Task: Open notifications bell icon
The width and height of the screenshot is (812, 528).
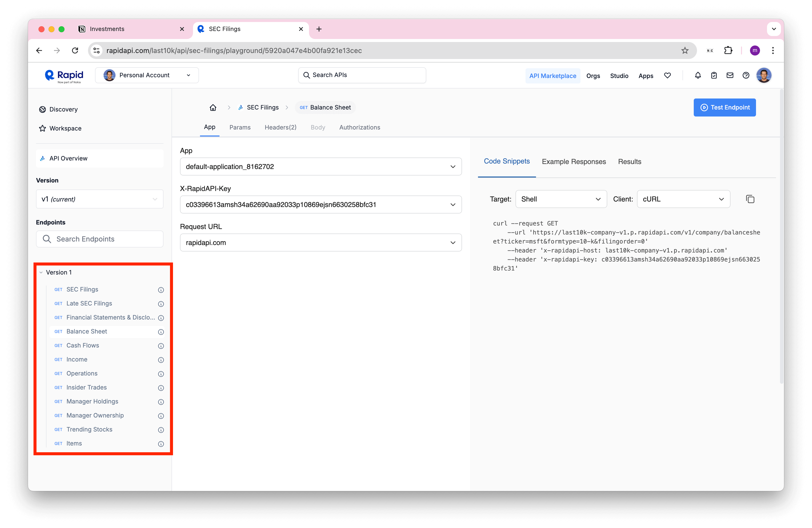Action: (698, 76)
